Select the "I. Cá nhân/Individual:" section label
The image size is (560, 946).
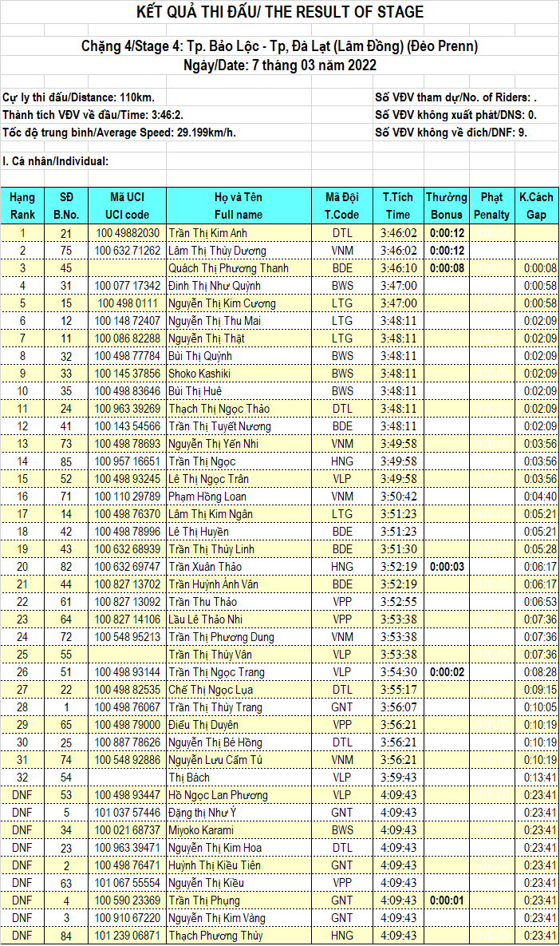click(56, 161)
